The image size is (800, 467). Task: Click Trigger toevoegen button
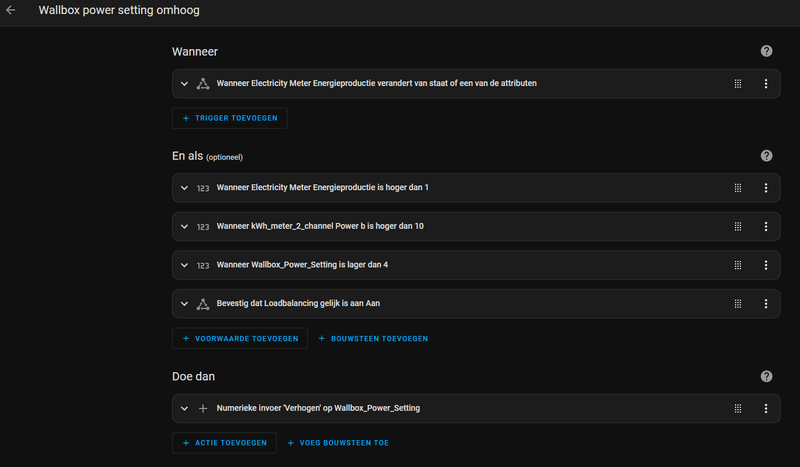(230, 118)
